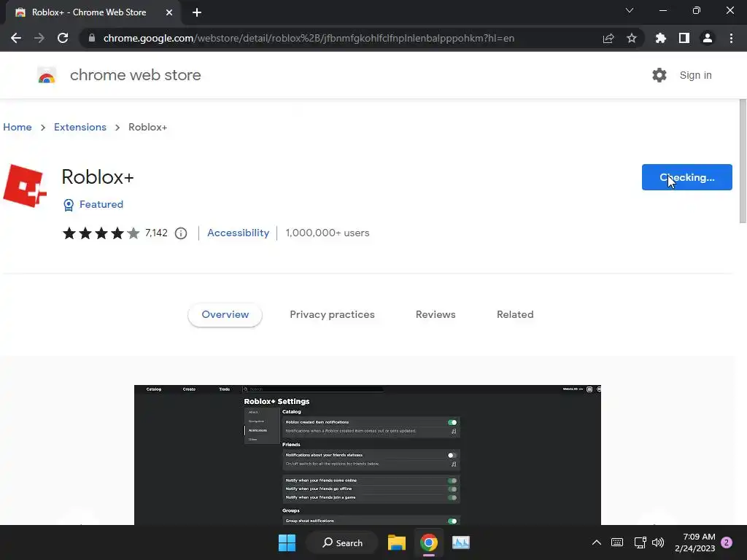Click the Roblox+ extension title
The height and width of the screenshot is (560, 747).
(x=98, y=177)
